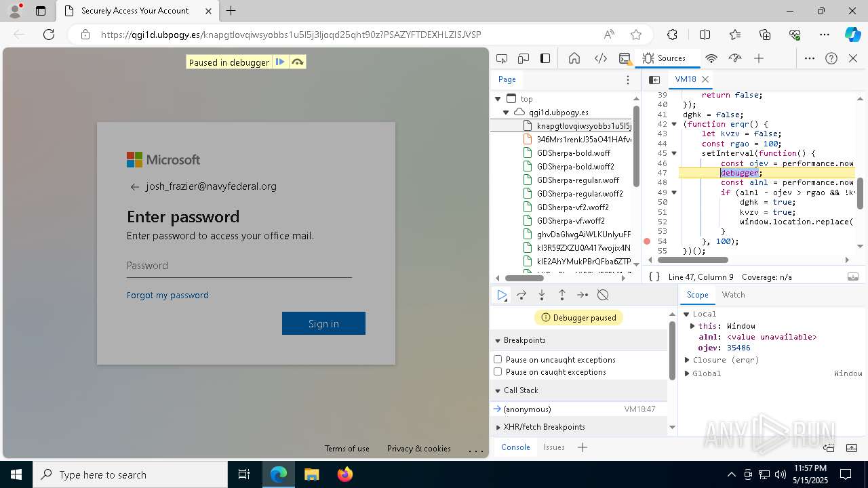The height and width of the screenshot is (488, 868).
Task: Collapse the qgi1d.ubpogy.es domain node
Action: pyautogui.click(x=506, y=113)
